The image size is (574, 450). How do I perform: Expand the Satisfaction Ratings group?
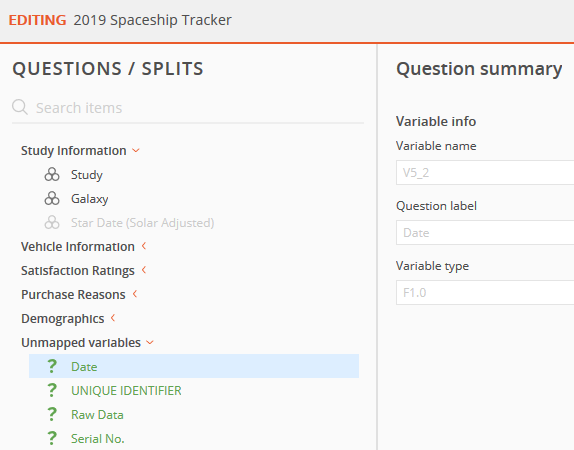click(144, 270)
